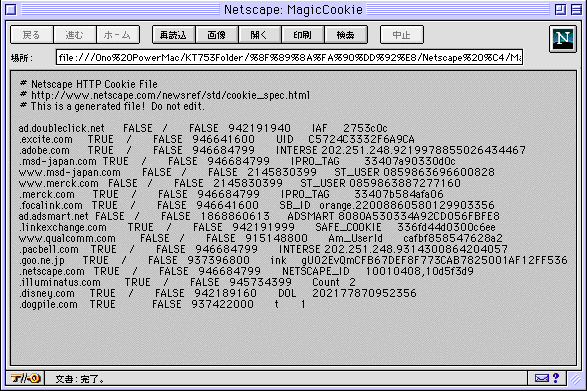This screenshot has height=391, width=587.
Task: Go to ホーム (Home) button
Action: tap(118, 35)
